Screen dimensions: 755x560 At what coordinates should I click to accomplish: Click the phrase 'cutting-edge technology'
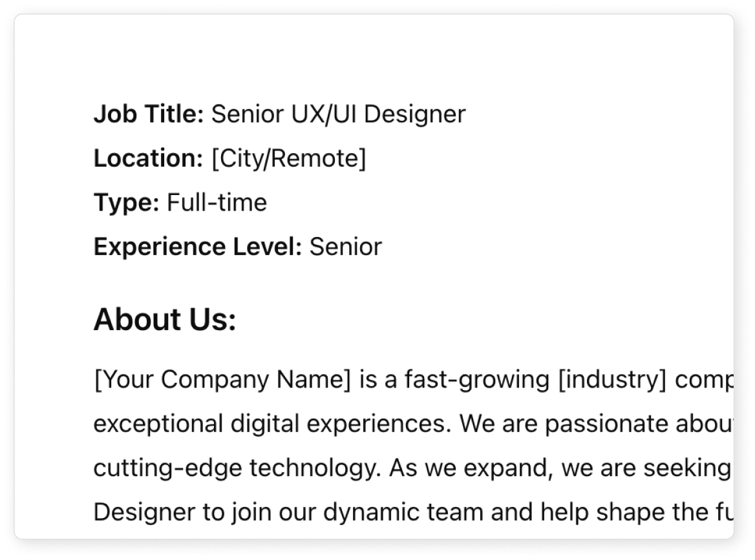(x=235, y=468)
